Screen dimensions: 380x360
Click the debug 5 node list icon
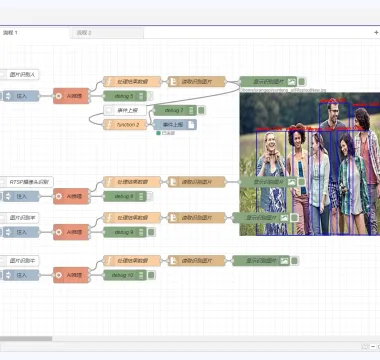(141, 96)
